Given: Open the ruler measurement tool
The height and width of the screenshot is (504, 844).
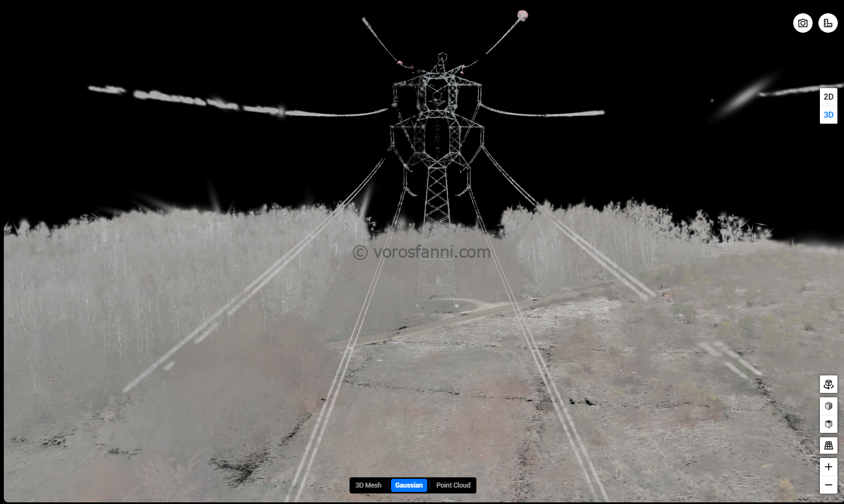Looking at the screenshot, I should tap(828, 23).
